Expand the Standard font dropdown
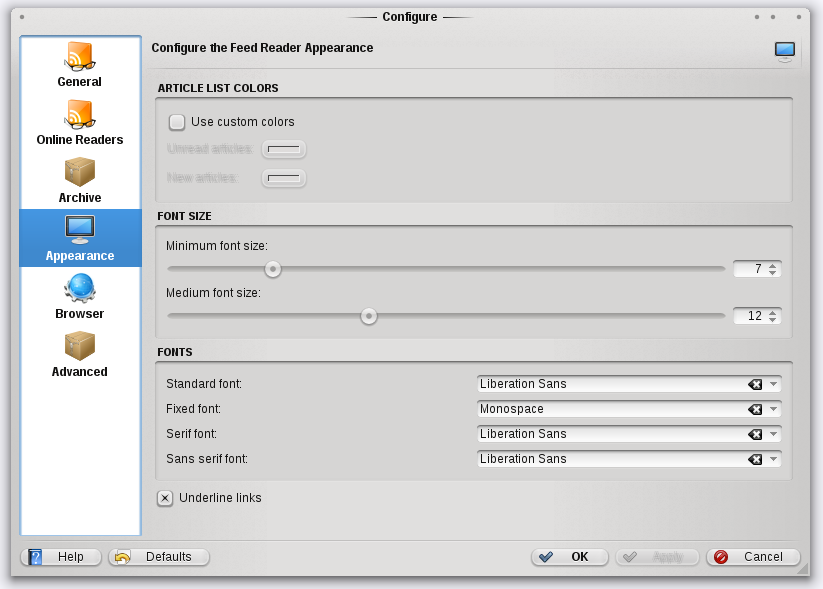The width and height of the screenshot is (823, 589). (x=774, y=384)
